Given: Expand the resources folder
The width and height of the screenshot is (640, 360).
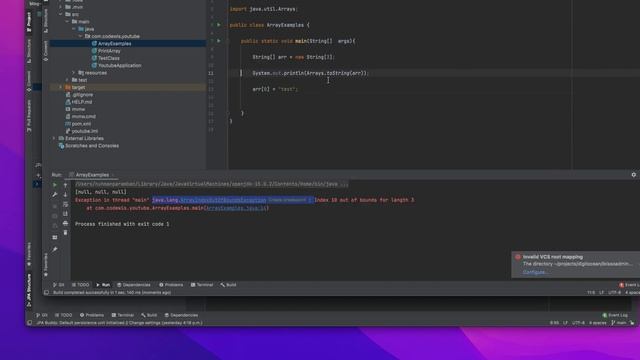Looking at the screenshot, I should click(74, 73).
